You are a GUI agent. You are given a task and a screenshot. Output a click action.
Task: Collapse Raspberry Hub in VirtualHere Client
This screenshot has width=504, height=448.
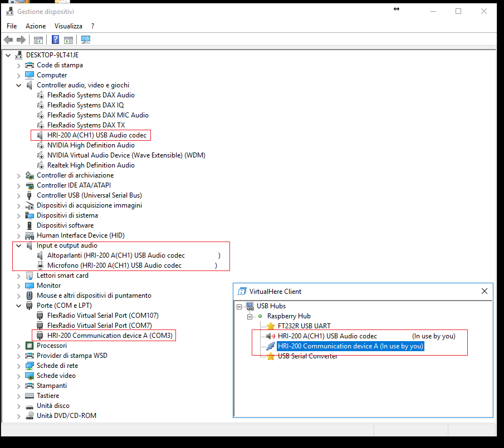[x=249, y=317]
